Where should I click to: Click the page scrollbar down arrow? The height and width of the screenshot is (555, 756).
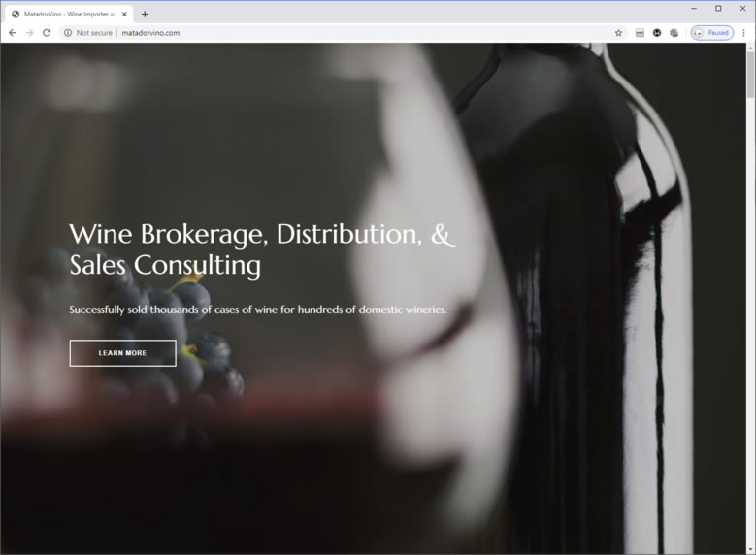pyautogui.click(x=750, y=548)
